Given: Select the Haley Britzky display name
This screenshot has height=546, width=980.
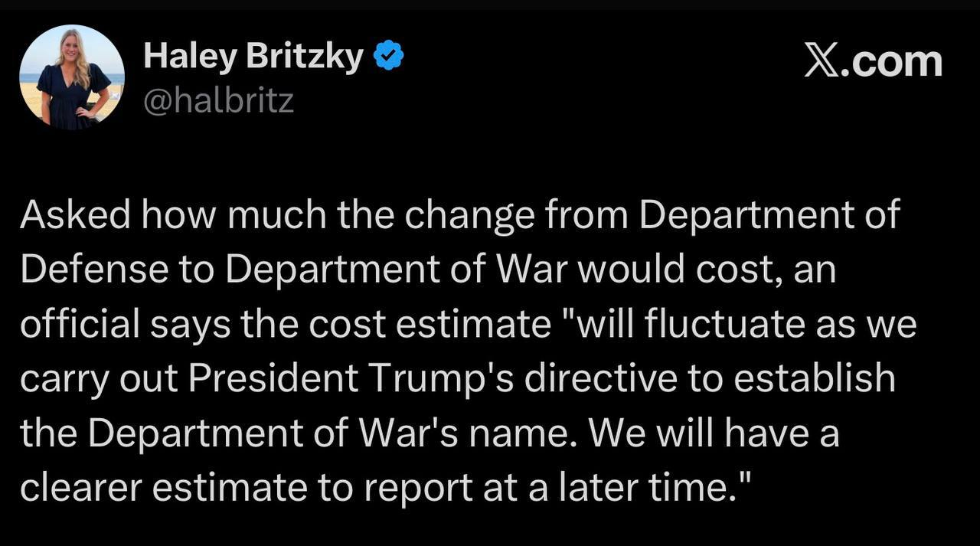Looking at the screenshot, I should point(253,57).
